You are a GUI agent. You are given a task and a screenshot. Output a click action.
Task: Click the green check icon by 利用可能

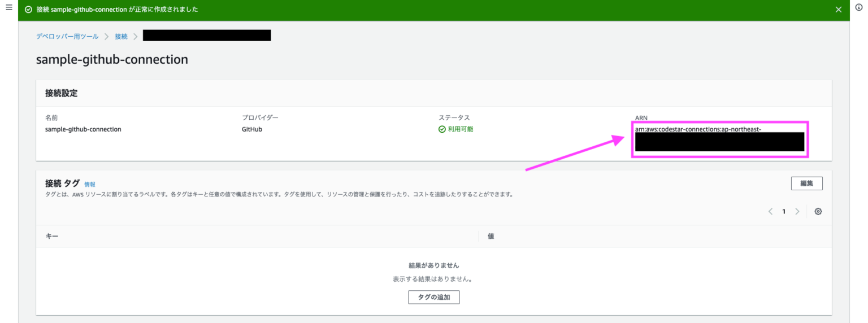coord(442,129)
